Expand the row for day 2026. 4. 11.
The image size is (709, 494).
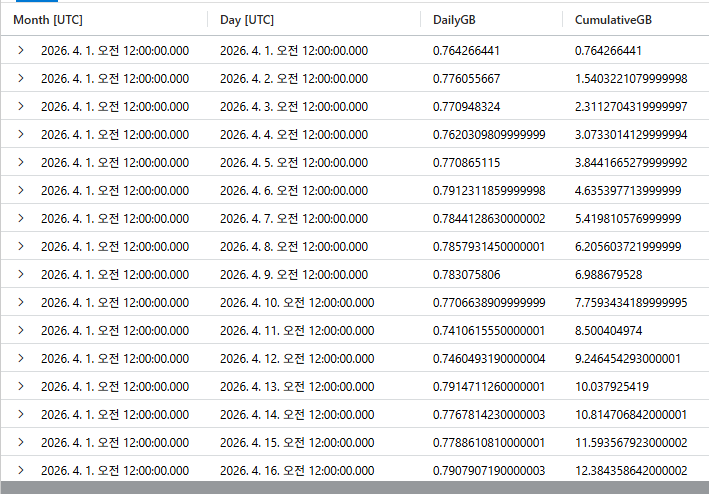[x=21, y=330]
